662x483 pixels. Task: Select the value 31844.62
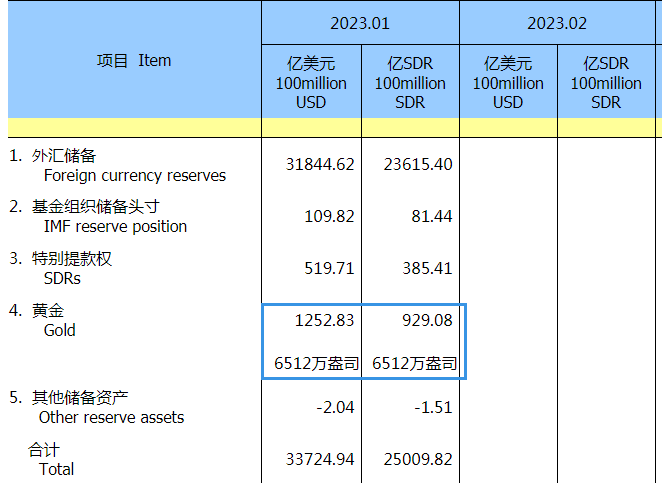[x=320, y=164]
